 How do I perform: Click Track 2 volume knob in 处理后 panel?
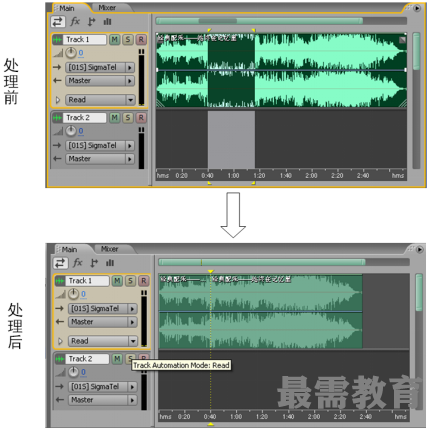click(x=73, y=372)
